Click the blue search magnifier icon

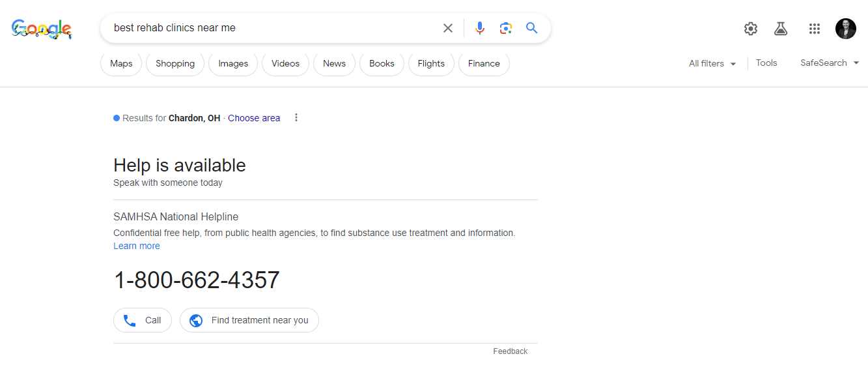532,28
